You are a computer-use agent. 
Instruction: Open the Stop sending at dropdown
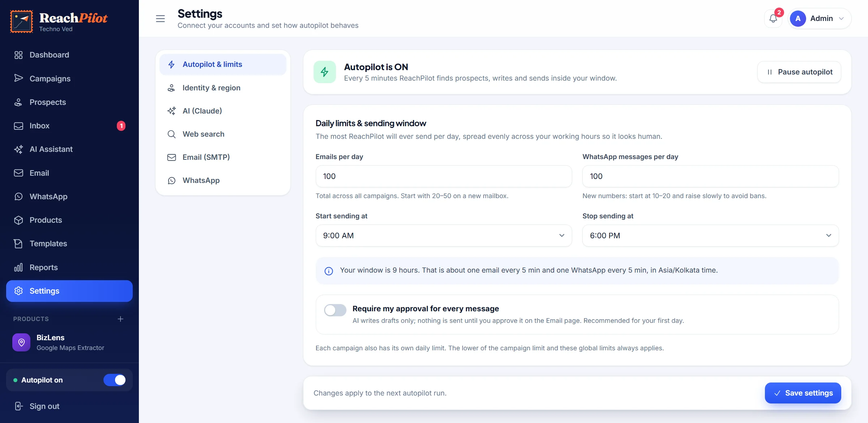(x=710, y=236)
